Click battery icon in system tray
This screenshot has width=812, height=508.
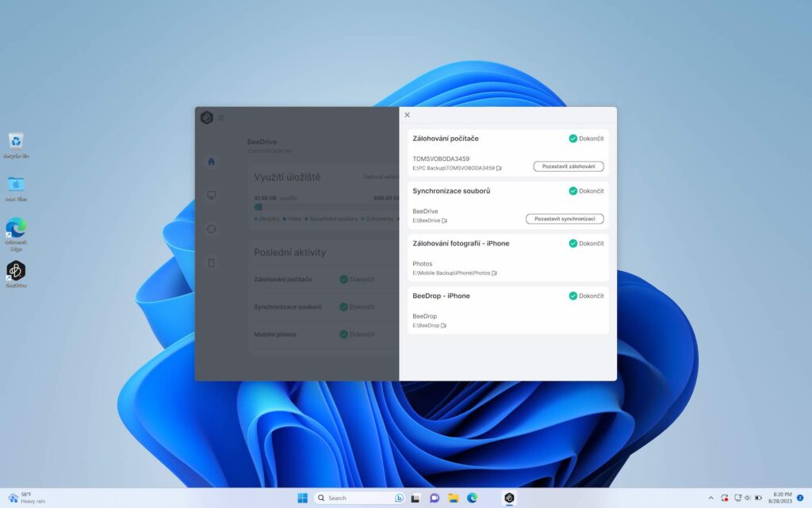click(758, 498)
